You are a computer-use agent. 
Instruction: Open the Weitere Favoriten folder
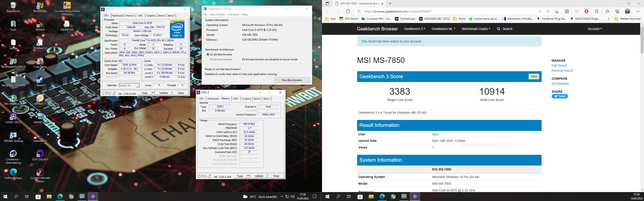coord(627,19)
